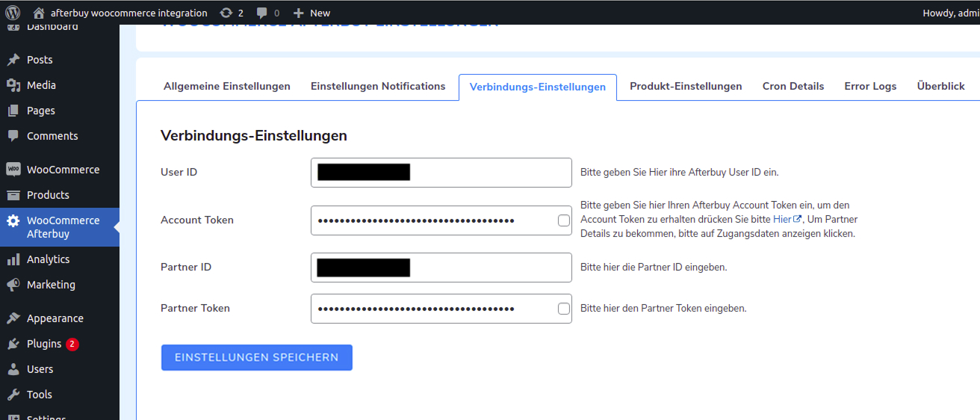Click the Account Token field label
This screenshot has width=980, height=420.
pyautogui.click(x=197, y=220)
